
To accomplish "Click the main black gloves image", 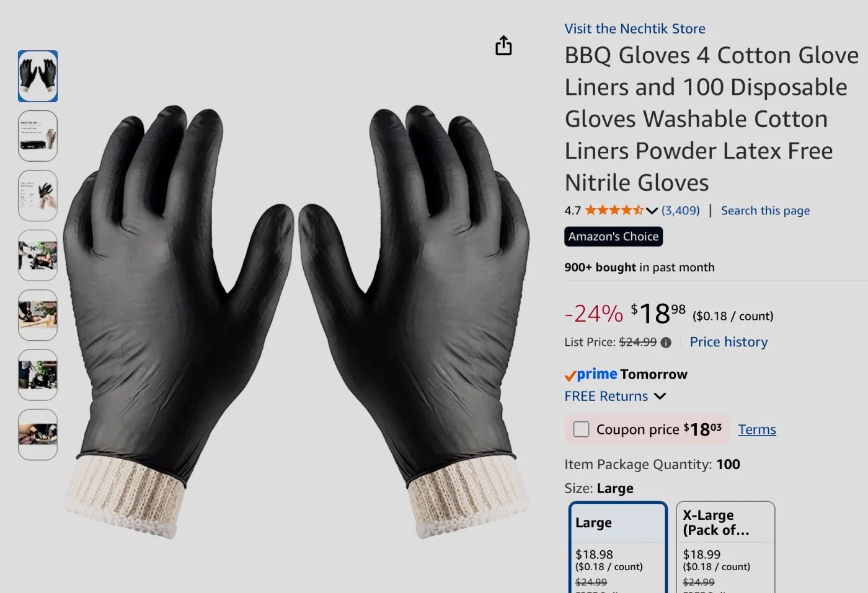I will (x=296, y=321).
